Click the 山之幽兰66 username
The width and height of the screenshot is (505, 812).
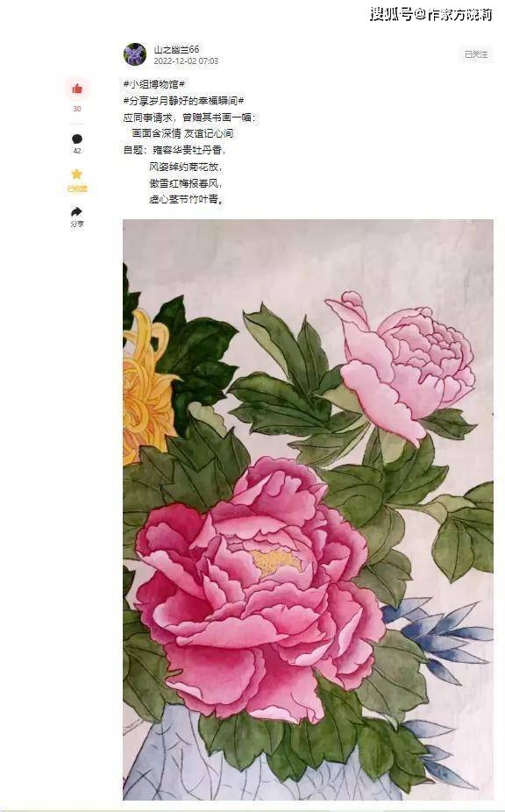tap(176, 49)
